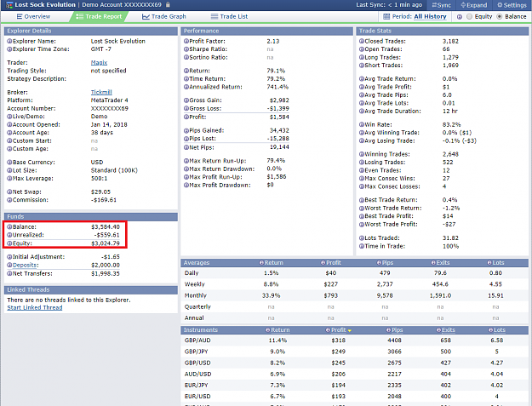Click info icon next to Max Return Drawdown
This screenshot has width=532, height=406.
coord(186,169)
